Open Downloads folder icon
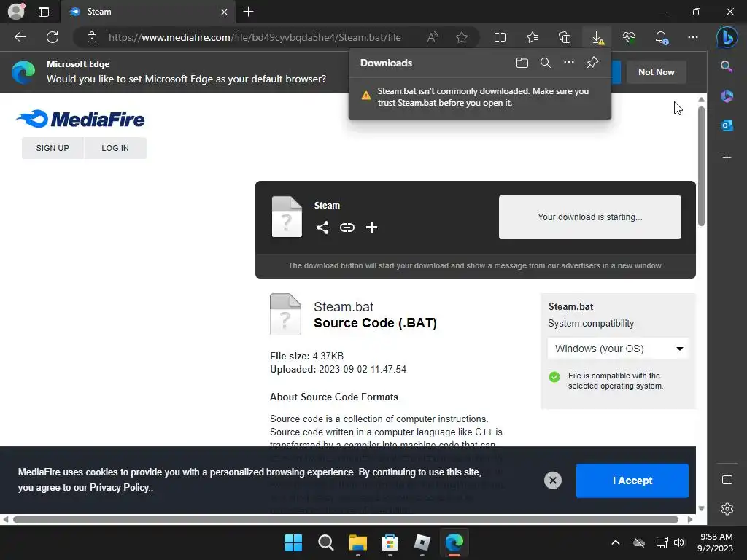Image resolution: width=747 pixels, height=560 pixels. click(x=522, y=63)
